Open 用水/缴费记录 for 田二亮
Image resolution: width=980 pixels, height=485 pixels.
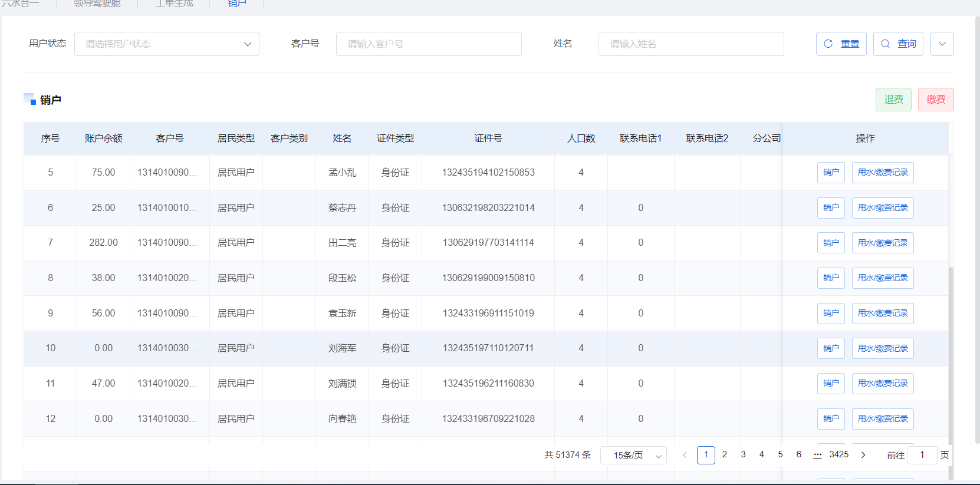(883, 243)
